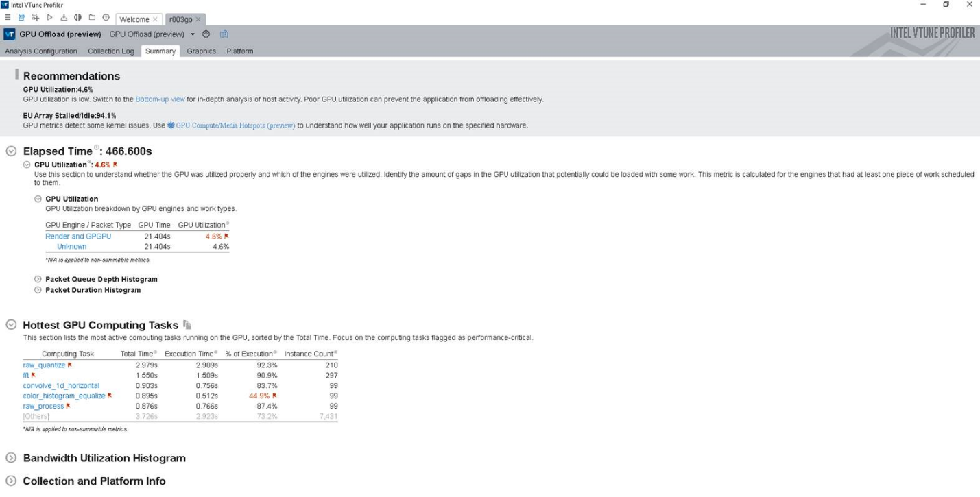The width and height of the screenshot is (980, 497).
Task: Expand Collection and Platform Info section
Action: click(x=11, y=481)
